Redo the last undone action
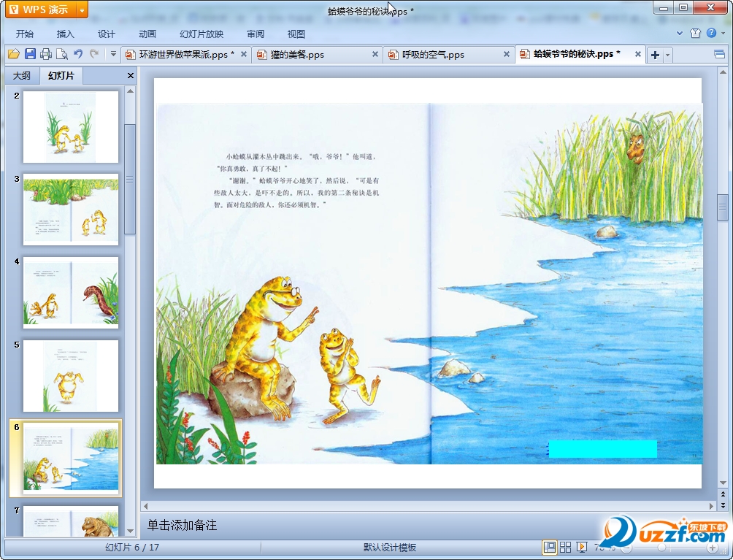733x560 pixels. point(94,54)
